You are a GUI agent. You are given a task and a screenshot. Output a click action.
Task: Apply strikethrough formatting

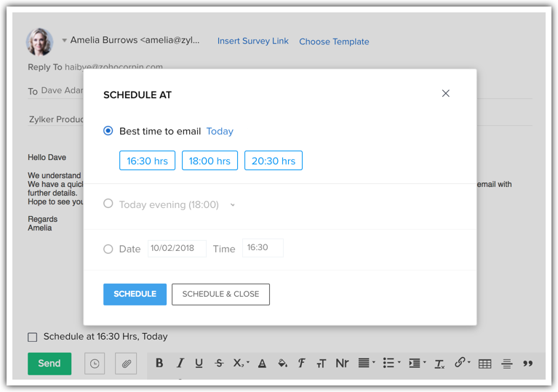(x=219, y=363)
